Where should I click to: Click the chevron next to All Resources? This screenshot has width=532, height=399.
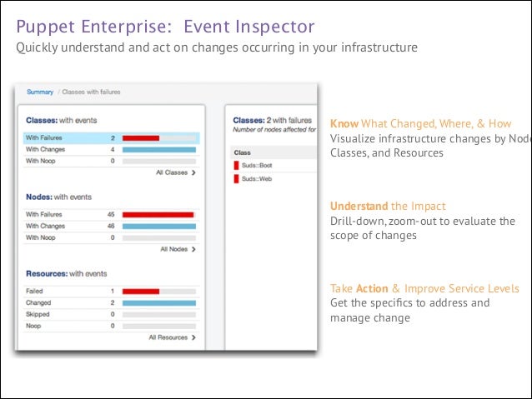point(193,337)
